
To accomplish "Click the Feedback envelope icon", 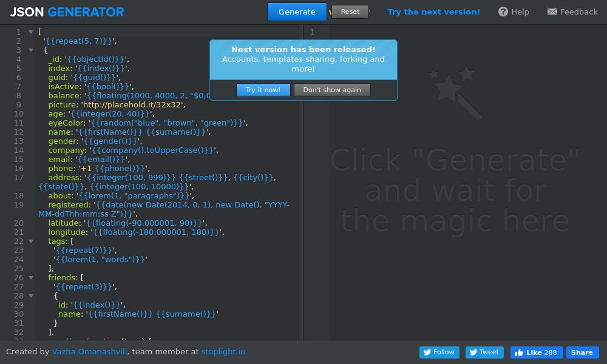I will click(x=552, y=12).
